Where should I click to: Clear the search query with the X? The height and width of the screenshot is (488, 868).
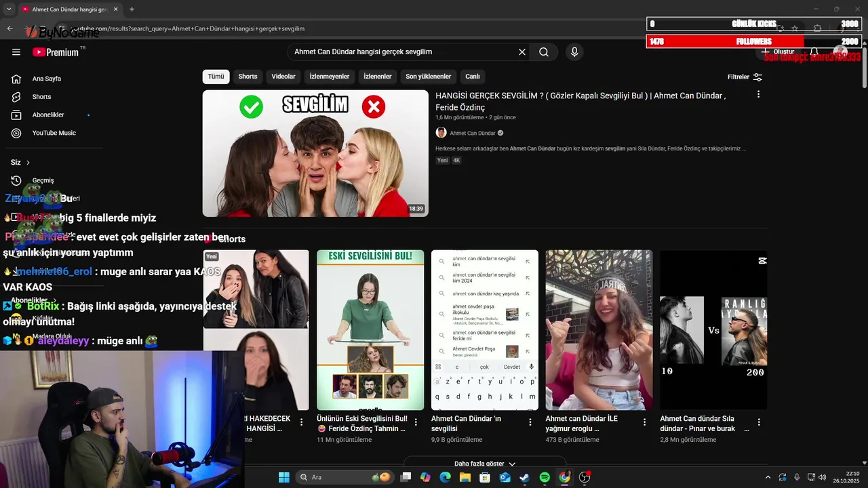coord(522,52)
